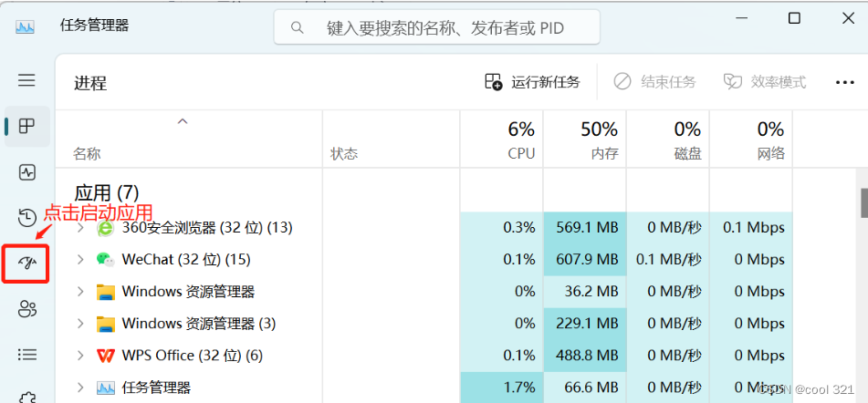This screenshot has width=868, height=403.
Task: Close the Task Manager window
Action: pos(848,17)
